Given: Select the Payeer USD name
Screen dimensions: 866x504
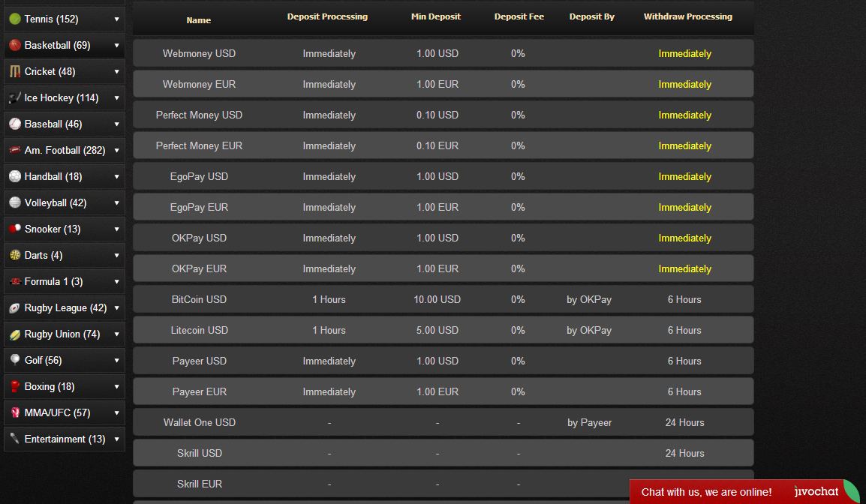Looking at the screenshot, I should 199,361.
